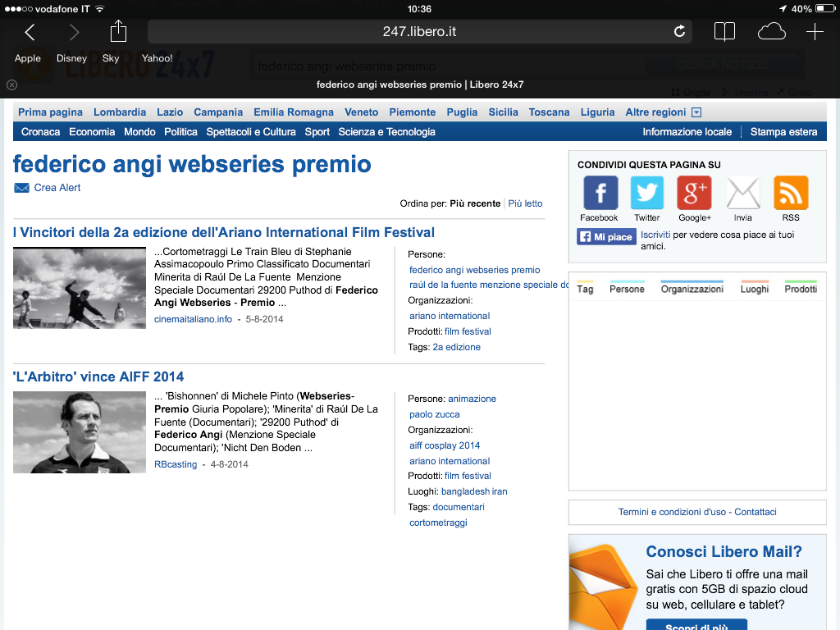Screen dimensions: 840x630
Task: Share page via Twitter icon
Action: click(646, 194)
